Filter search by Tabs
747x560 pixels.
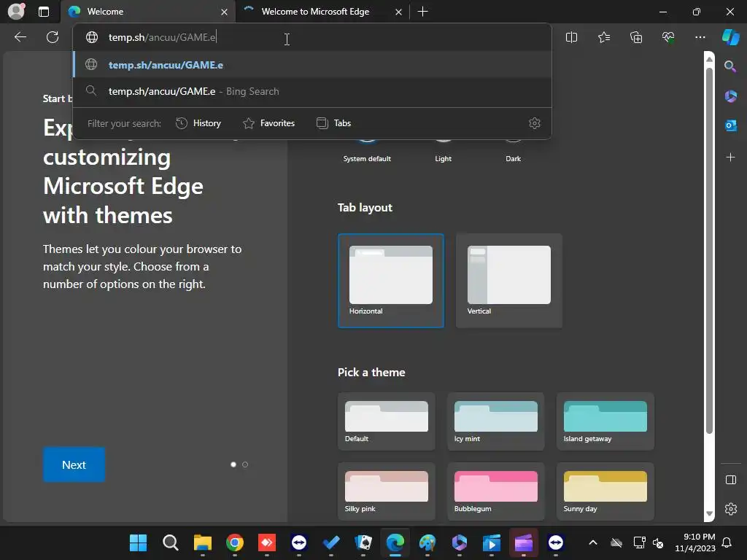[x=333, y=123]
